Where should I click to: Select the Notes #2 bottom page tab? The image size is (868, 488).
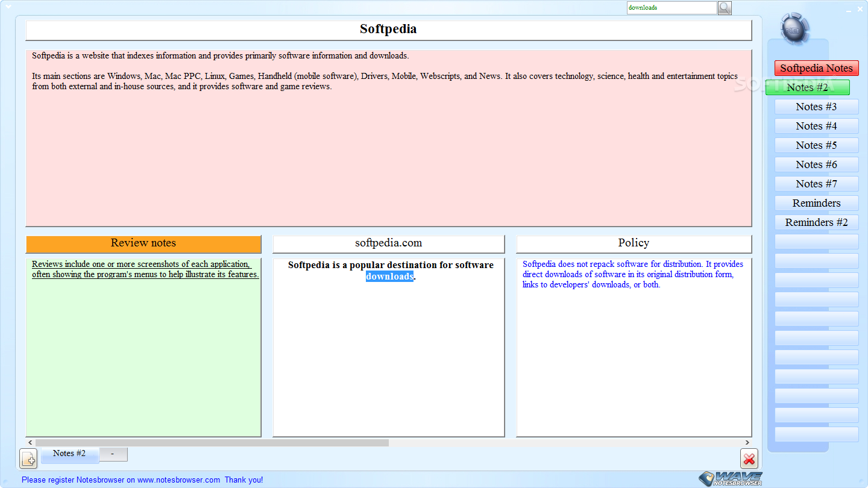(x=69, y=454)
